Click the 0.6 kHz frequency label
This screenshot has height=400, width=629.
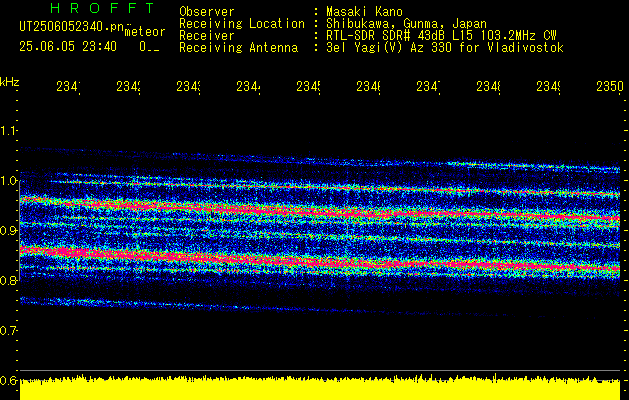[8, 380]
